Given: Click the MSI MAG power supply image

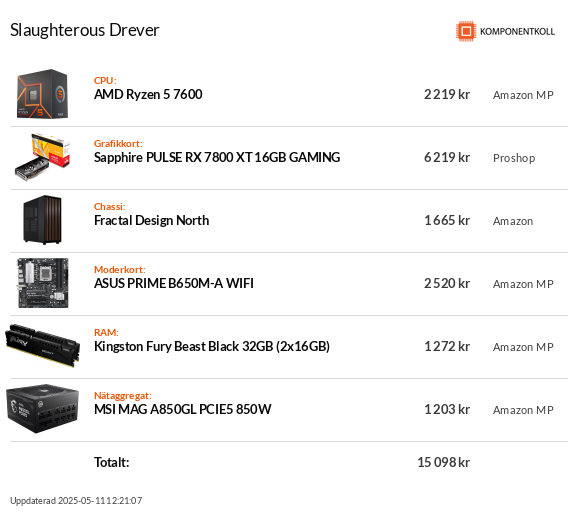Looking at the screenshot, I should coord(42,409).
